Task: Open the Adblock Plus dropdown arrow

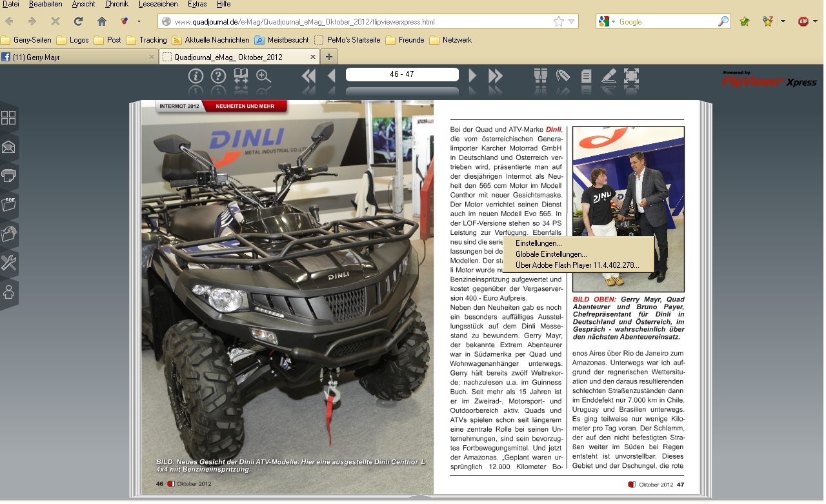Action: [x=816, y=21]
